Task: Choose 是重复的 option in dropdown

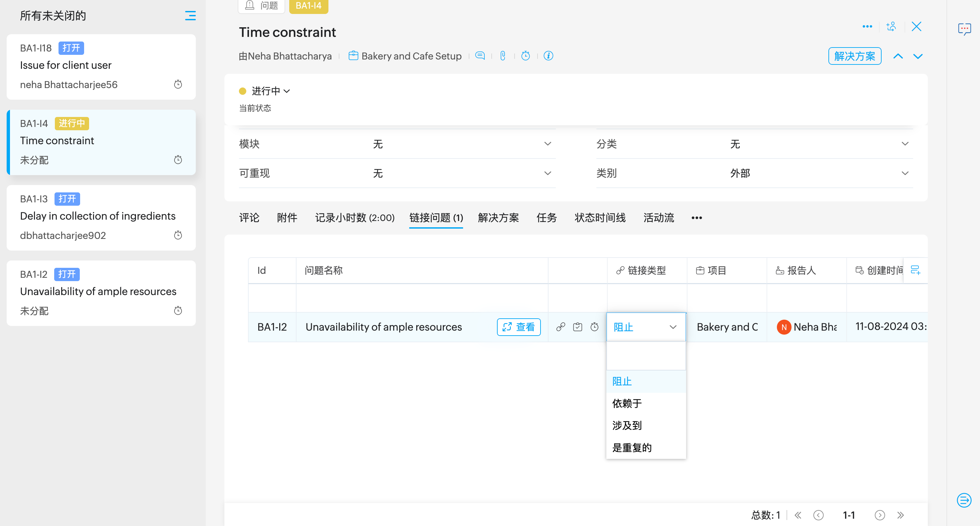Action: [632, 448]
